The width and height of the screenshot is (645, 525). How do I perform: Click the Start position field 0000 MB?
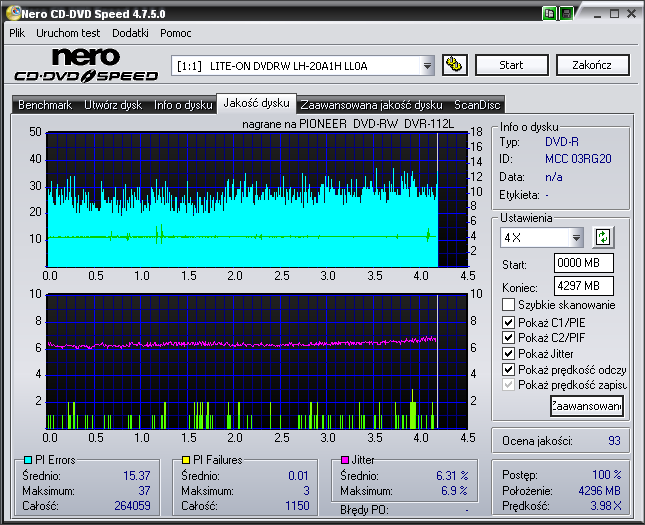[584, 263]
